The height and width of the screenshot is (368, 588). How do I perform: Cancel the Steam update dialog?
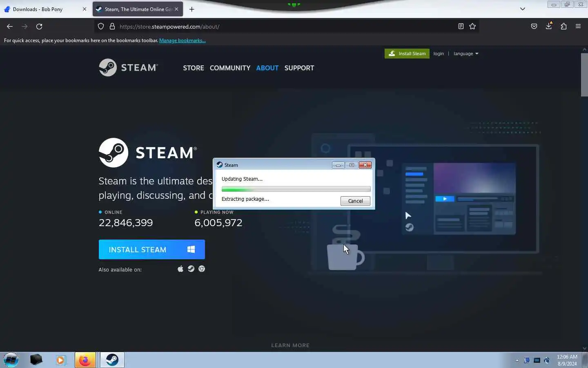tap(355, 201)
